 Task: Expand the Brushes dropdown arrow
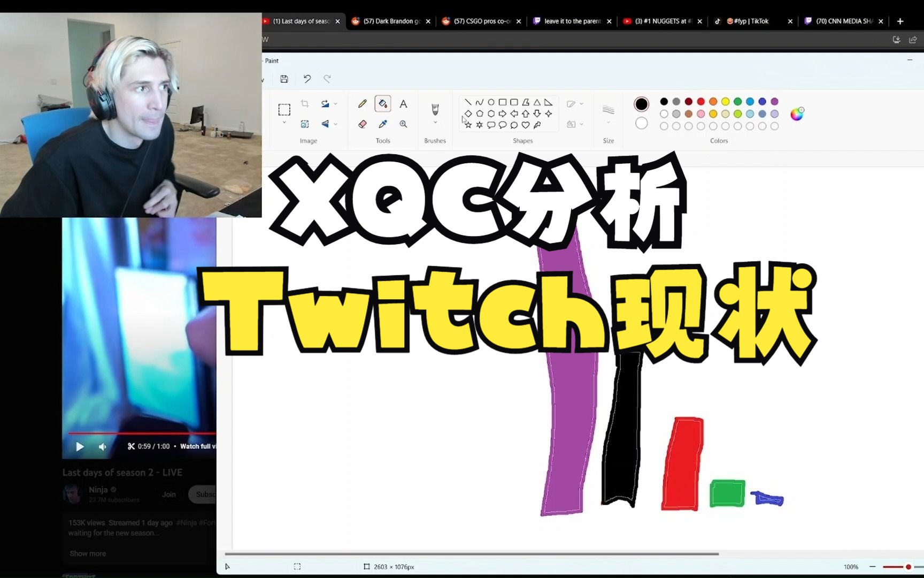point(435,123)
